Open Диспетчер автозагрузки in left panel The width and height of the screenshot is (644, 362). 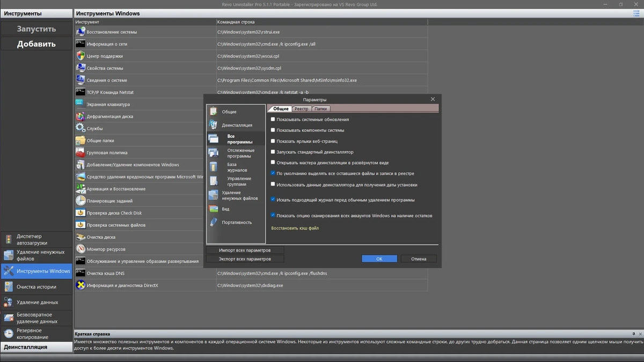click(x=36, y=240)
